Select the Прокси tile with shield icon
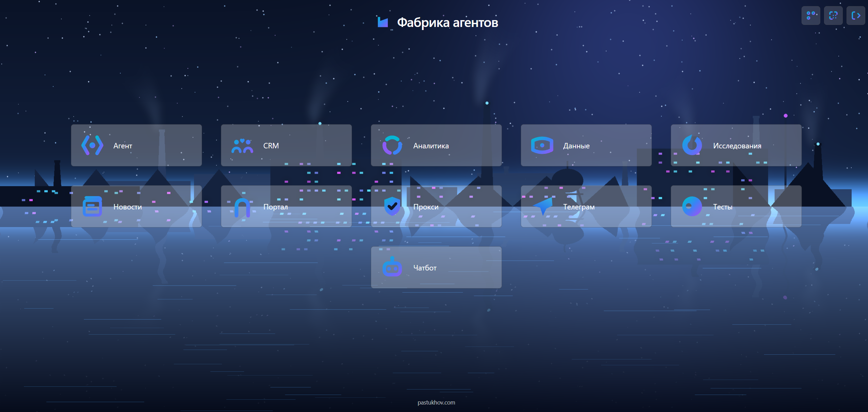The image size is (868, 412). [436, 206]
